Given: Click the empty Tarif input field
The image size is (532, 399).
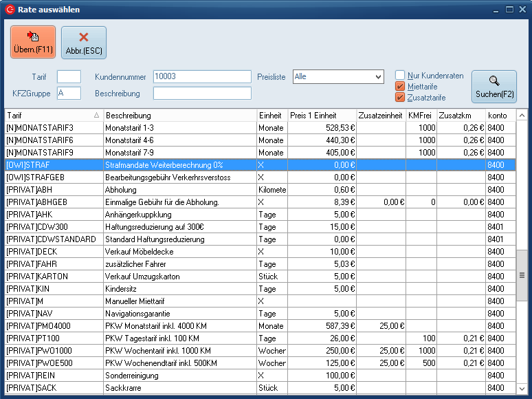Looking at the screenshot, I should 69,76.
